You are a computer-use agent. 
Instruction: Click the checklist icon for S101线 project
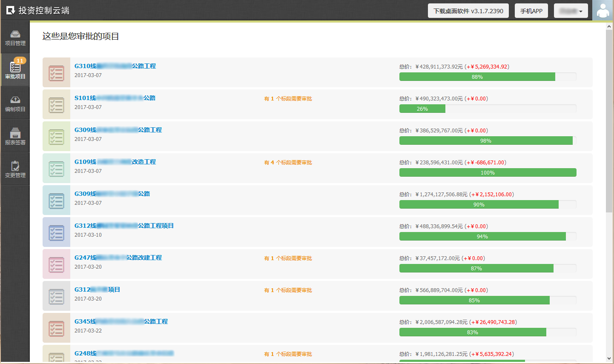coord(56,104)
